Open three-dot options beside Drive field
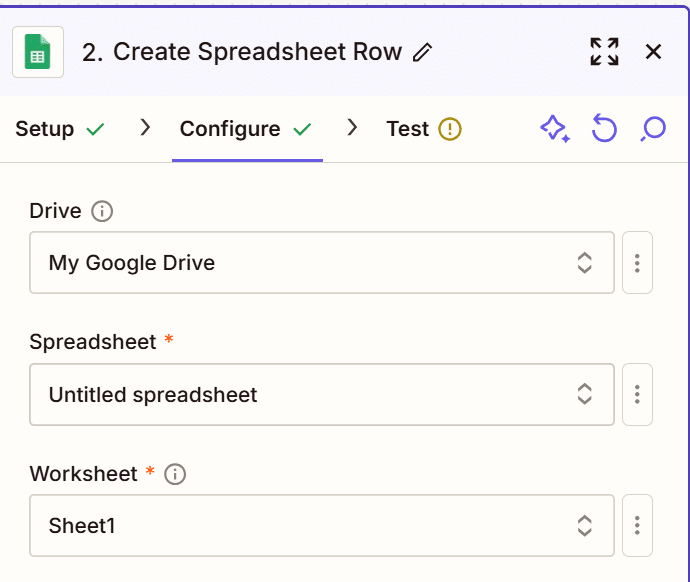The width and height of the screenshot is (690, 582). pos(637,263)
